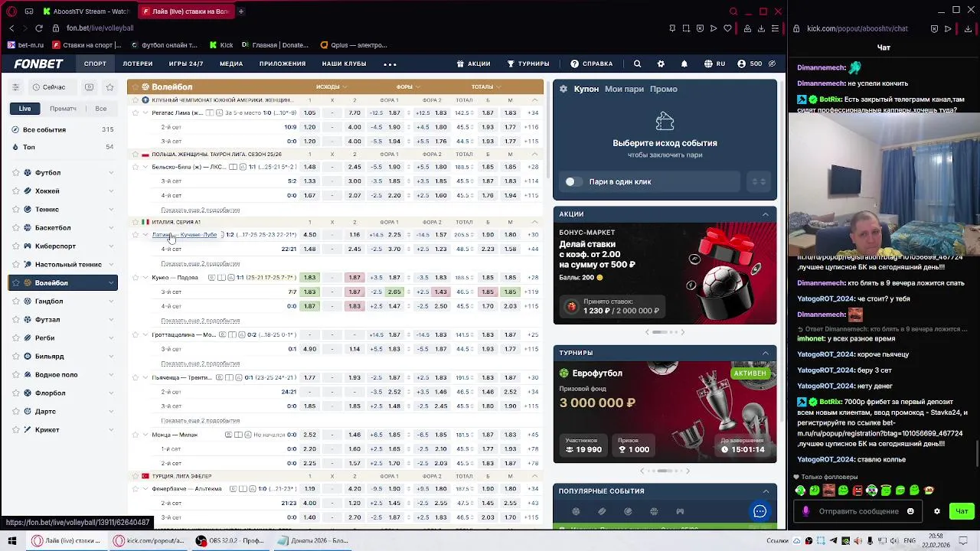Focus the Отправить сообщение chat field
Screen dimensions: 980x551
tap(859, 511)
